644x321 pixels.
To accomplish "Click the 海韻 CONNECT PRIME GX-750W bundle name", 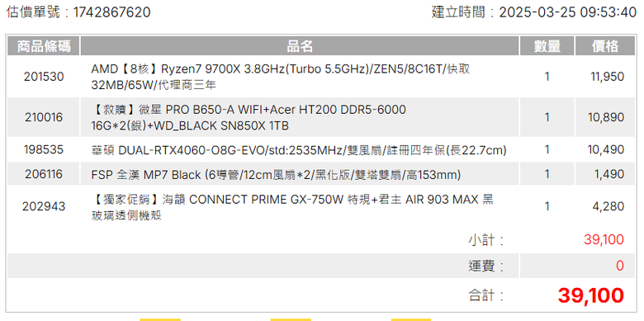I will coord(292,207).
